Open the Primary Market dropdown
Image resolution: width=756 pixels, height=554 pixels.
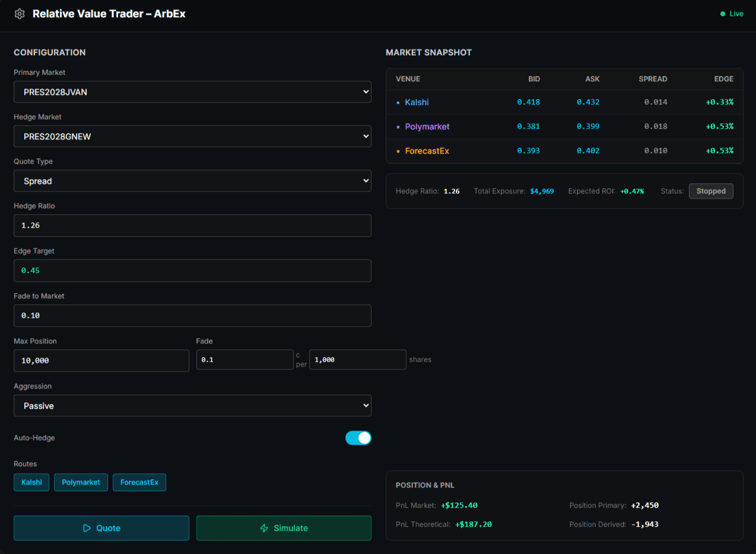[192, 92]
